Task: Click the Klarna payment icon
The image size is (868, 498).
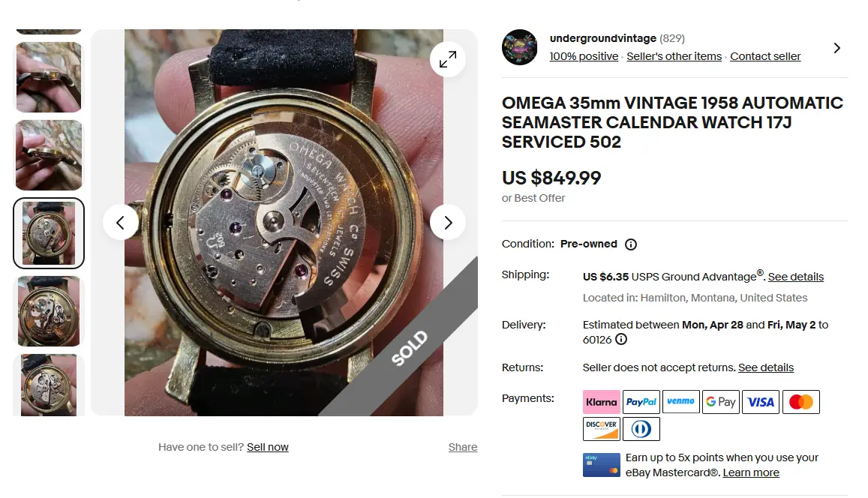Action: (601, 402)
